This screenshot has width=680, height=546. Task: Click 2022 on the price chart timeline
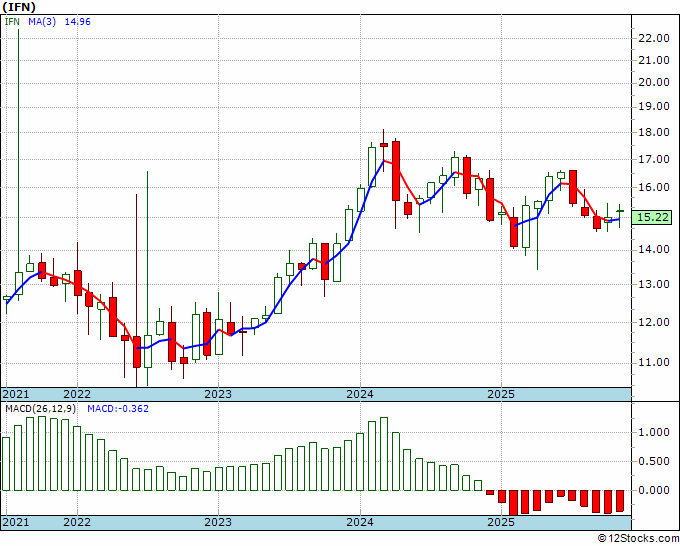pyautogui.click(x=77, y=394)
